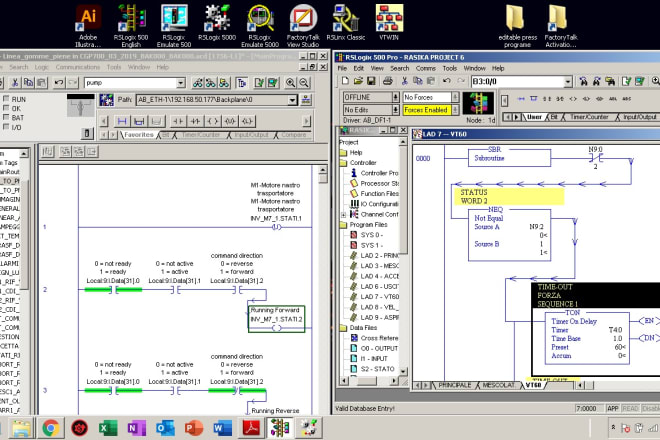The width and height of the screenshot is (660, 440).
Task: Click Who Active network icon beside Path
Action: tap(306, 100)
